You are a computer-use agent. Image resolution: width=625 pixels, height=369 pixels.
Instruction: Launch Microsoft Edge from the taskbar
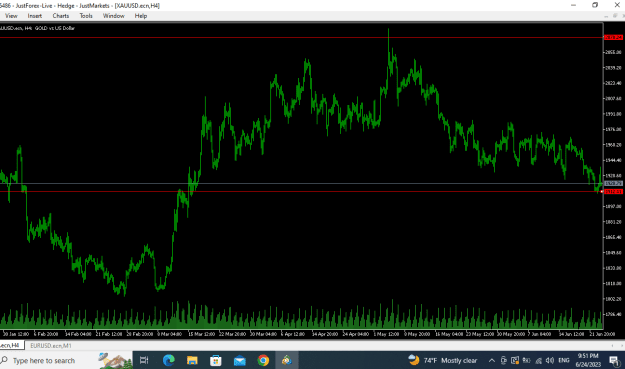pyautogui.click(x=169, y=360)
